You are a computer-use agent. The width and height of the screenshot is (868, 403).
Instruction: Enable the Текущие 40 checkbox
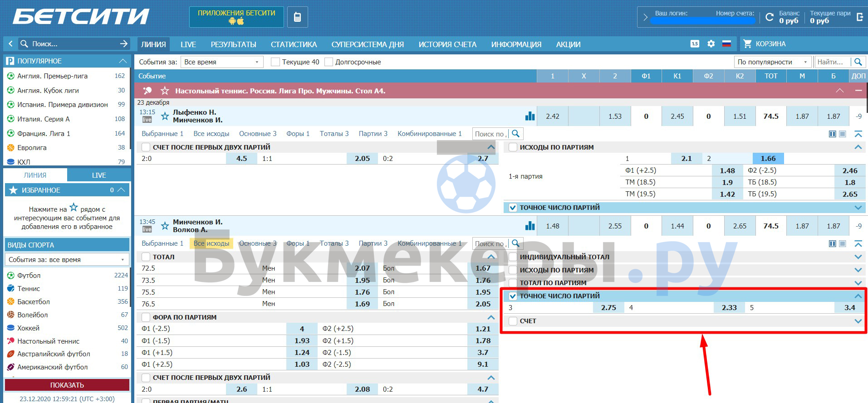275,62
